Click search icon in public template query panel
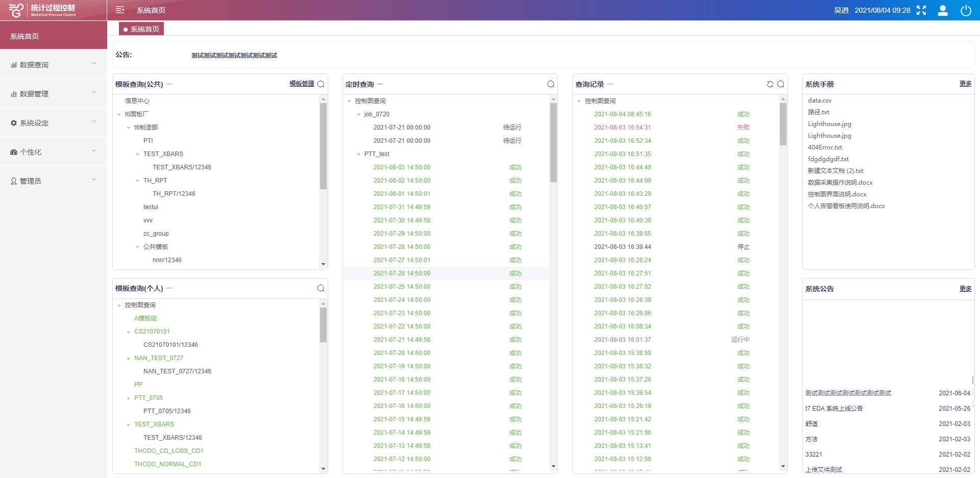This screenshot has height=478, width=980. [321, 84]
